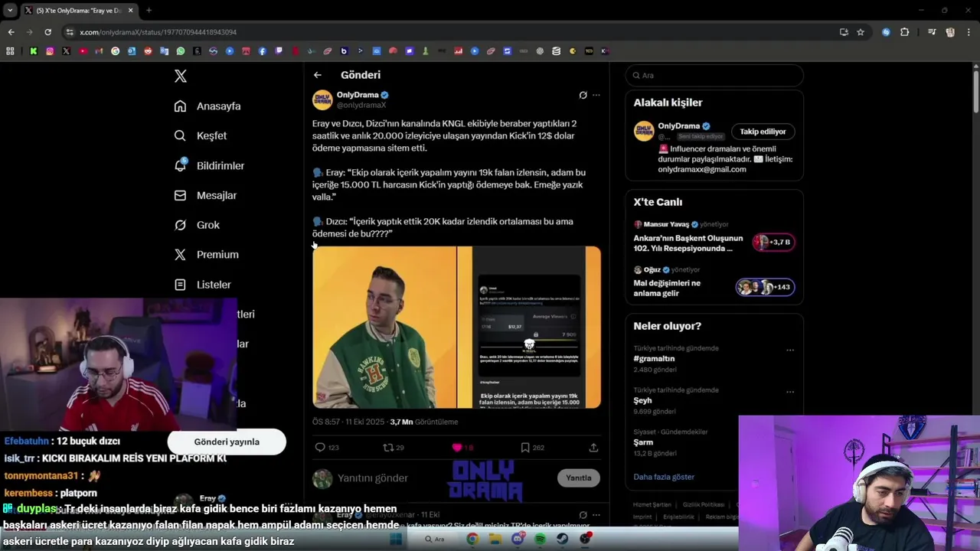Open the apps grid in bookmarks bar
This screenshot has height=551, width=980.
10,51
